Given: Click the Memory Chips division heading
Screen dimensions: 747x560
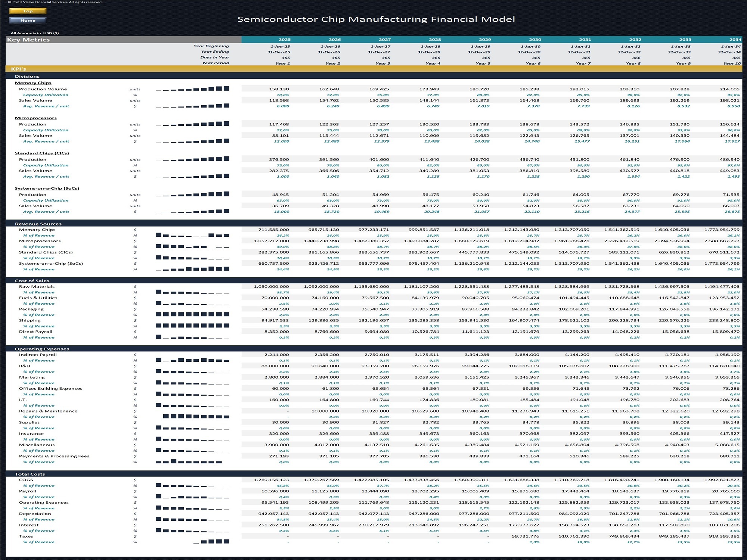Looking at the screenshot, I should [33, 83].
